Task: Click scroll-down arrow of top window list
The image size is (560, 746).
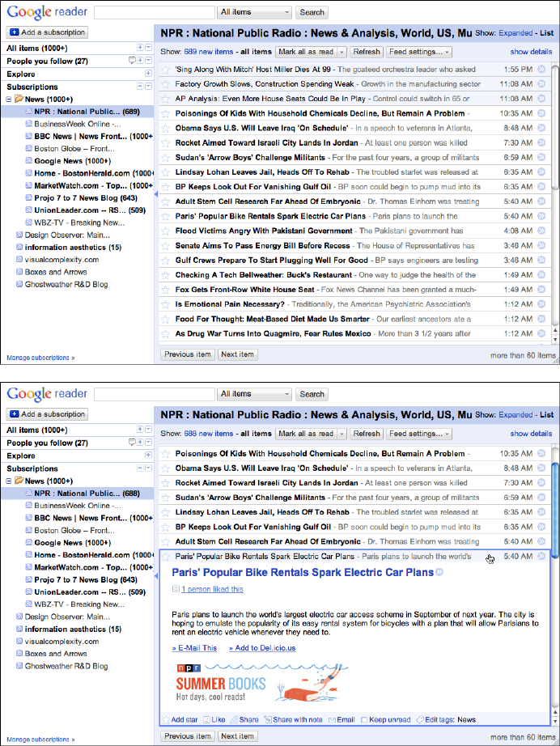Action: click(x=555, y=340)
